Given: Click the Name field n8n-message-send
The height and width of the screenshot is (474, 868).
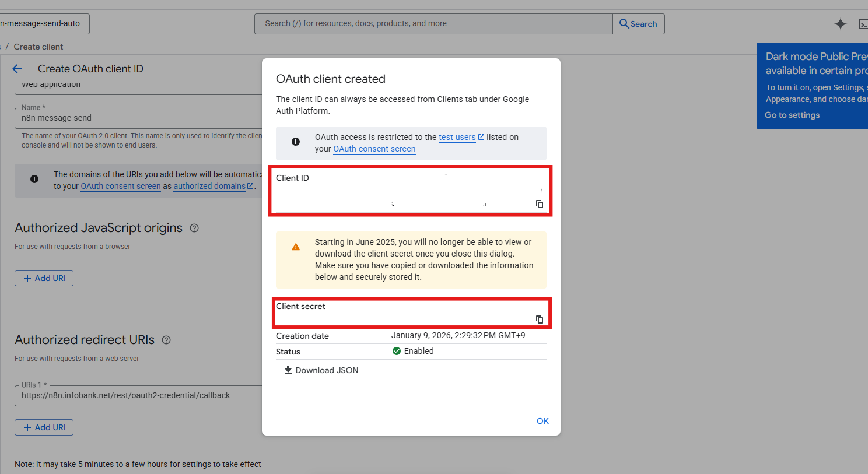Looking at the screenshot, I should 140,118.
